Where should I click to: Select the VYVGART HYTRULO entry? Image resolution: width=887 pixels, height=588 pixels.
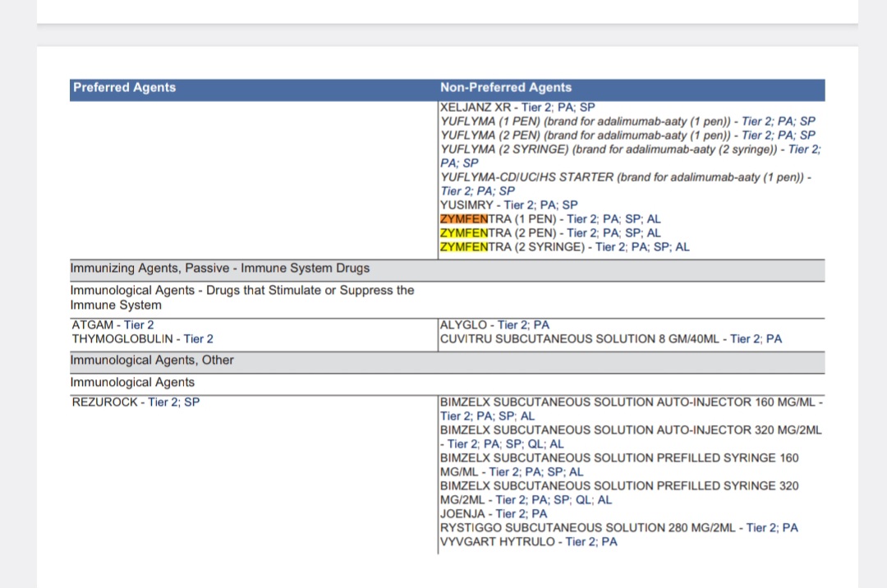528,542
